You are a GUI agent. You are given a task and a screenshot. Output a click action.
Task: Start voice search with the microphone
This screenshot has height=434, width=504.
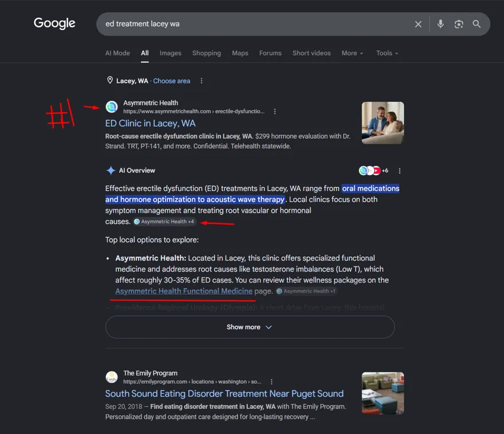tap(440, 24)
